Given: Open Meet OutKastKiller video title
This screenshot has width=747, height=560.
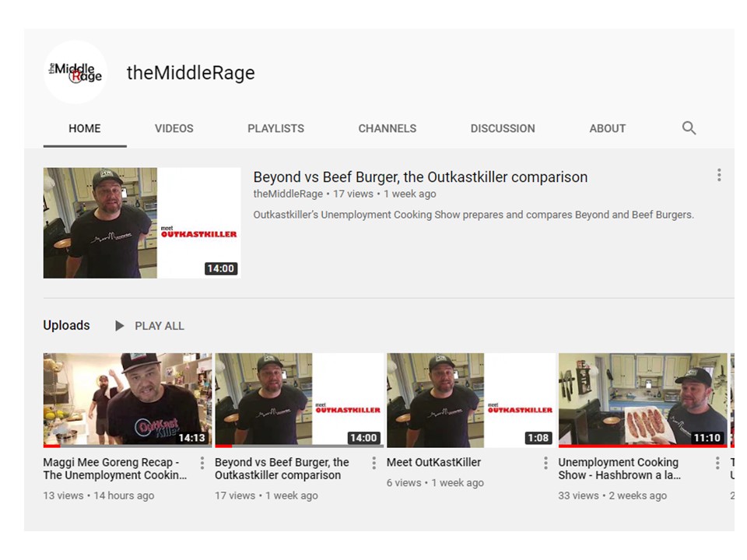Looking at the screenshot, I should click(x=433, y=462).
